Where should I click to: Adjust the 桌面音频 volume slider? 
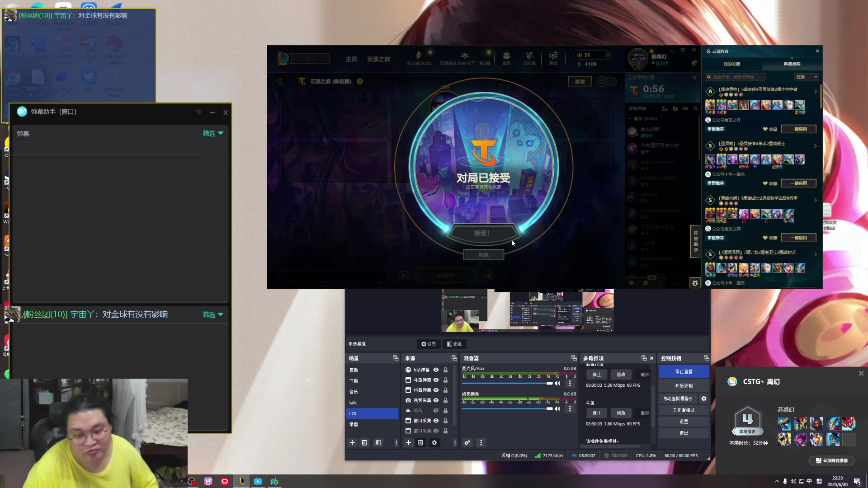[x=507, y=408]
